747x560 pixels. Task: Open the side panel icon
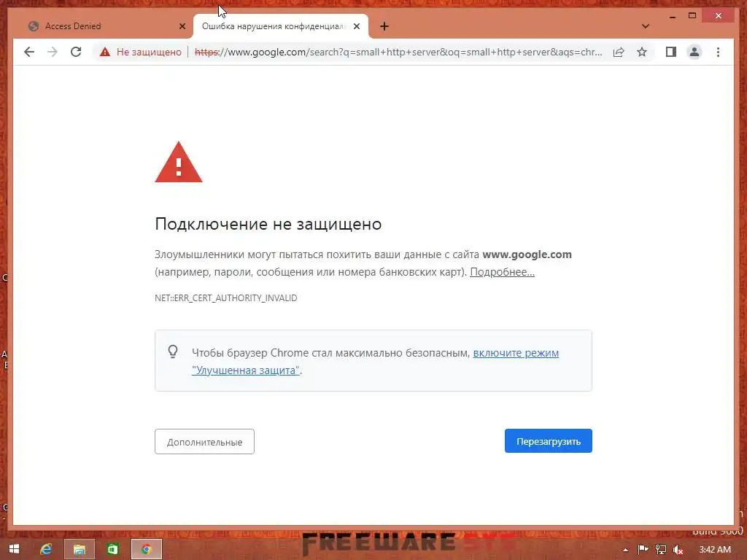671,52
